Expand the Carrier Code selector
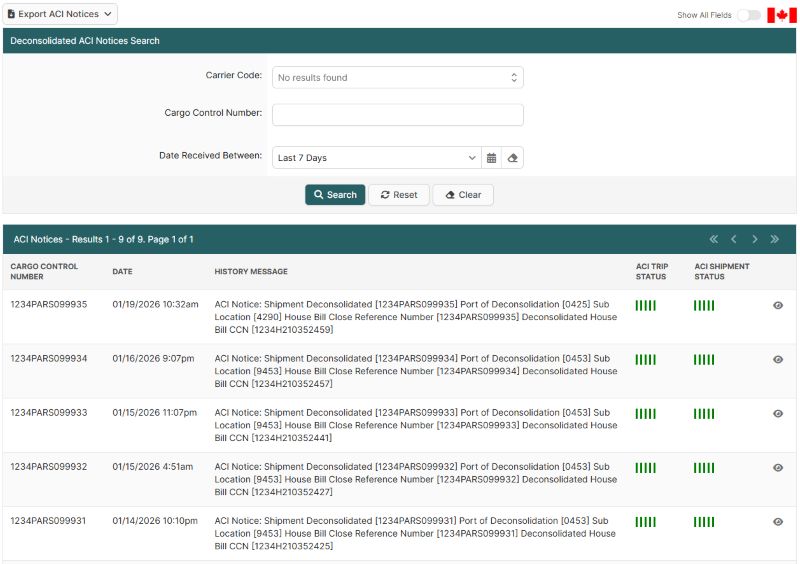 pos(397,77)
